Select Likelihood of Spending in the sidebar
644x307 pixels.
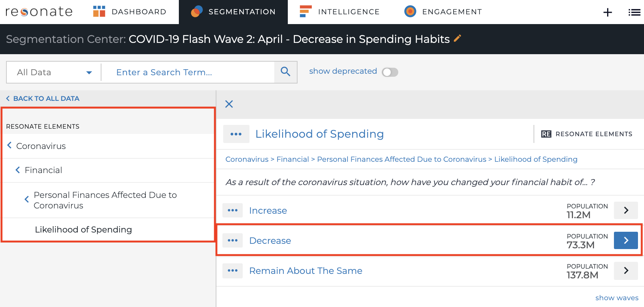coord(83,229)
